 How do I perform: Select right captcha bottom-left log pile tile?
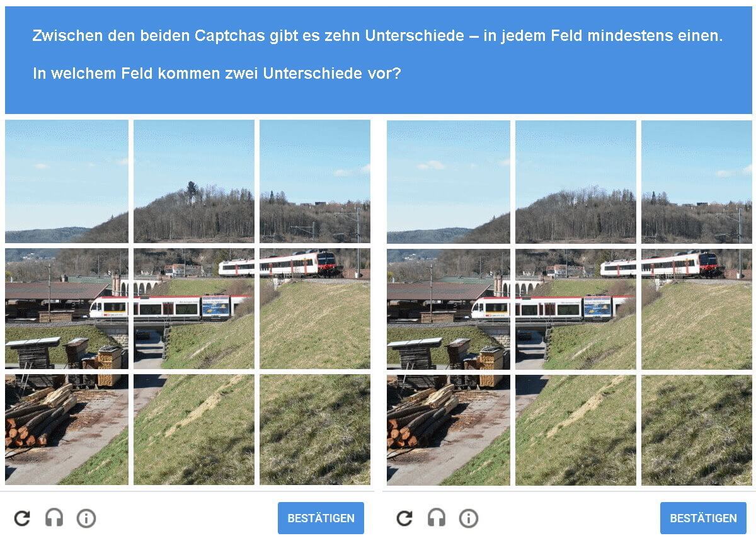point(449,430)
